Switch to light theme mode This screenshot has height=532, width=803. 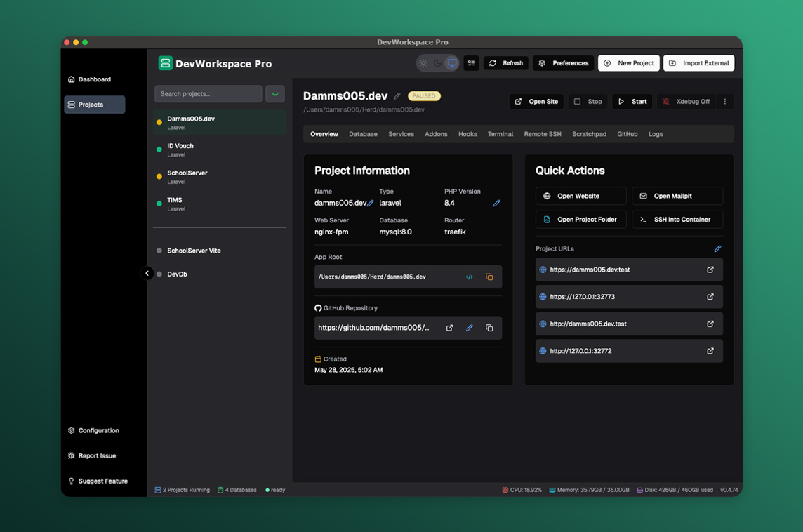423,63
